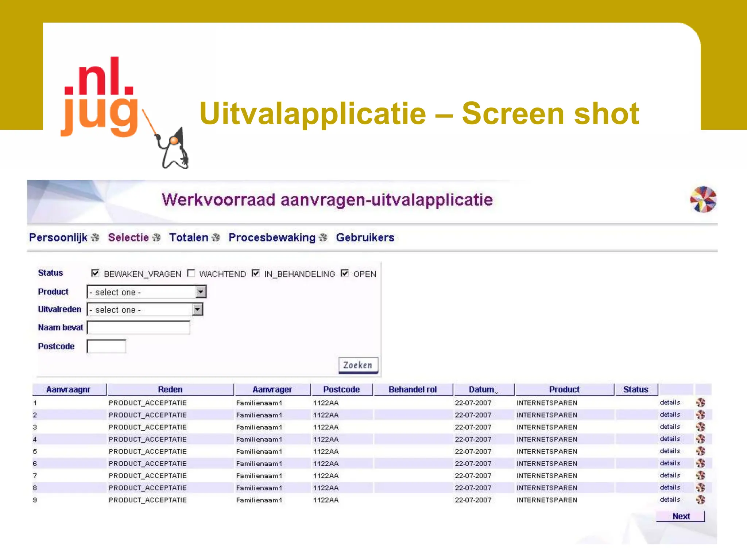Screen dimensions: 747x560
Task: Click the Zoeken button
Action: (358, 365)
